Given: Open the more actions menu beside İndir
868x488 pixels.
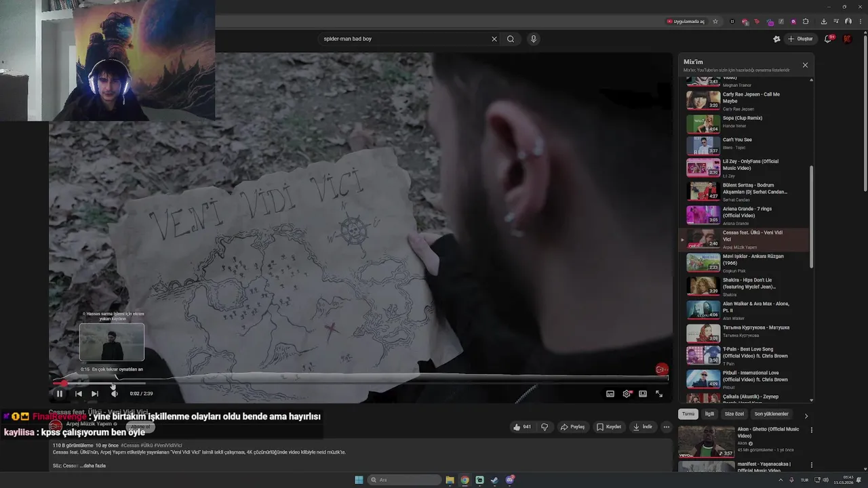Looking at the screenshot, I should tap(667, 427).
